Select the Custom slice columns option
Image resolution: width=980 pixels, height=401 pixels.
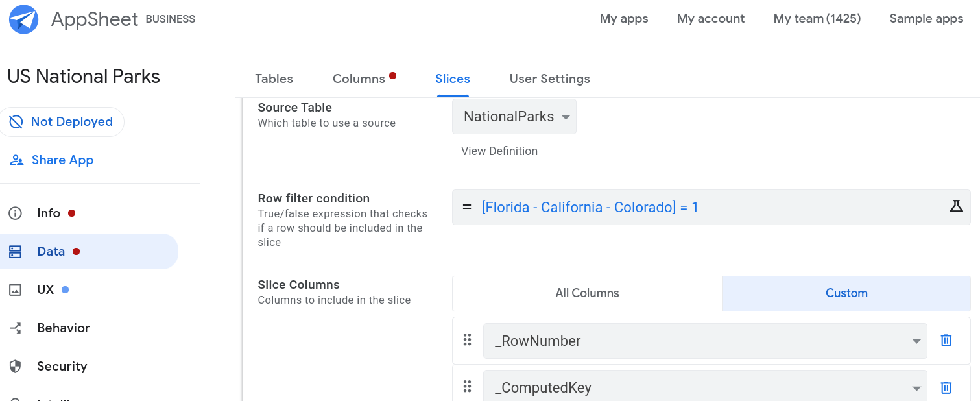[846, 293]
